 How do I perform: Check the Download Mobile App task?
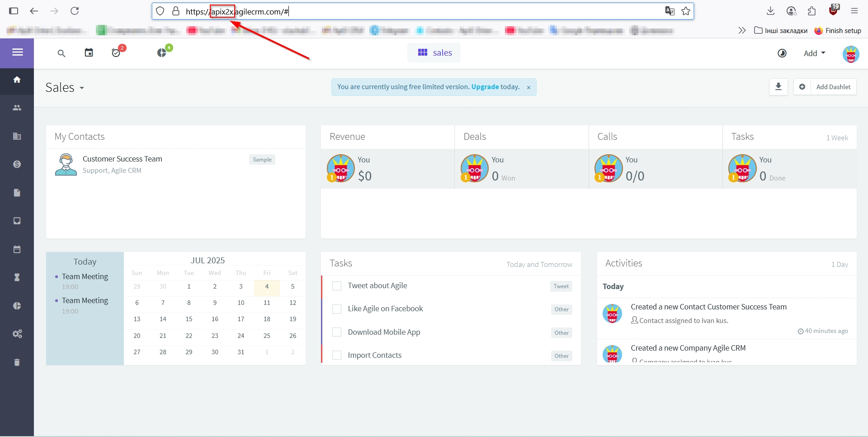pyautogui.click(x=337, y=332)
